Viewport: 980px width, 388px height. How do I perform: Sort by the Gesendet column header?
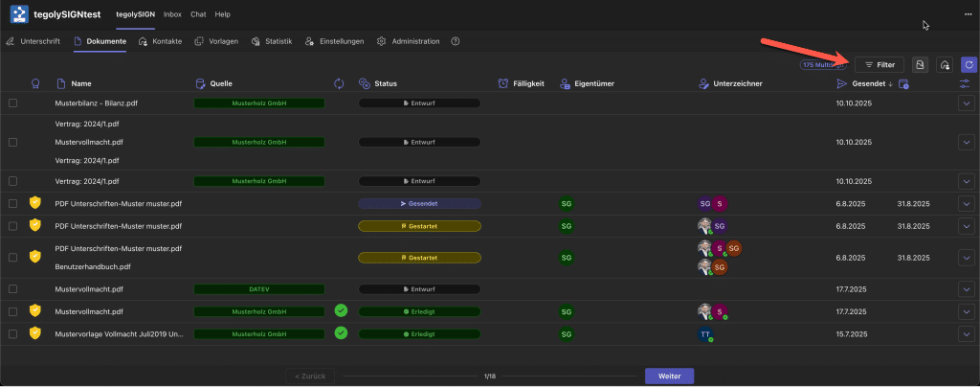[x=864, y=84]
